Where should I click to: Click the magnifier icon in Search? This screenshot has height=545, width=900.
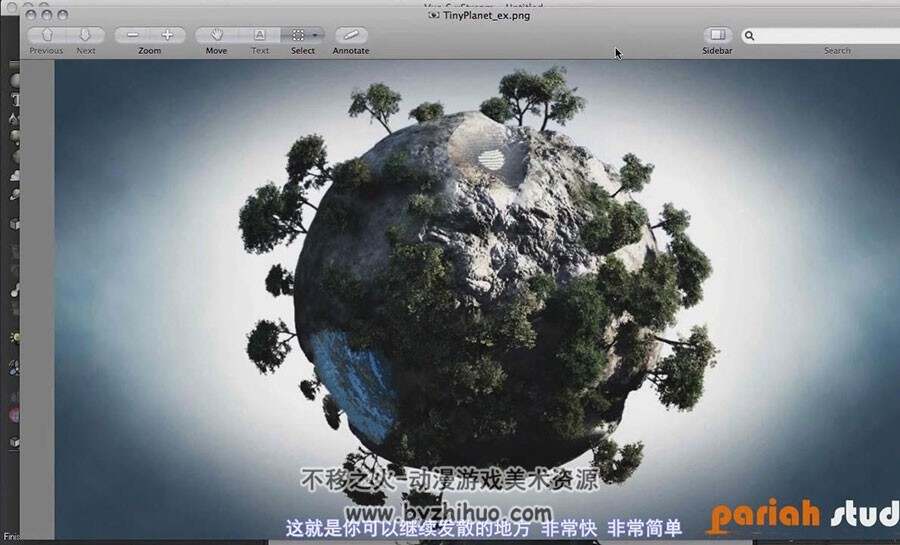coord(749,36)
